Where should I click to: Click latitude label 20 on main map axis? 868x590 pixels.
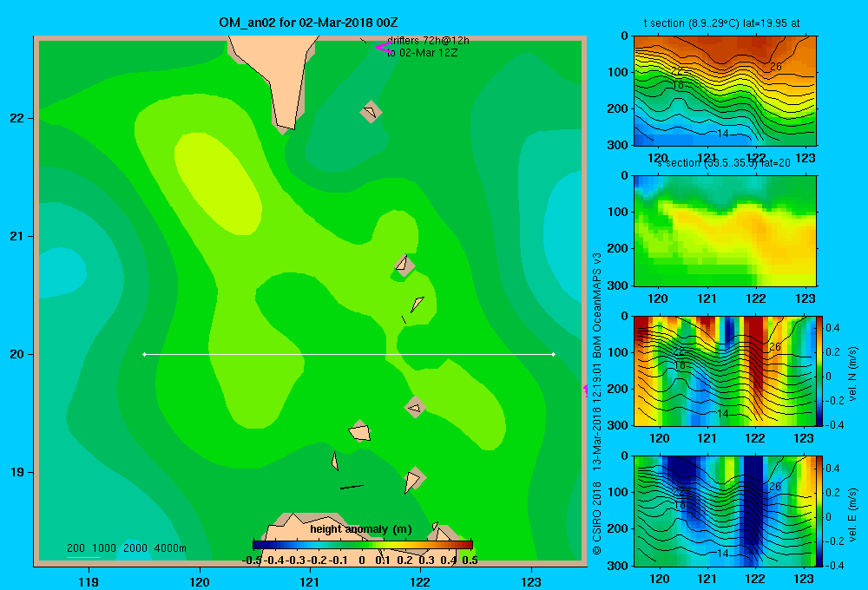point(17,354)
